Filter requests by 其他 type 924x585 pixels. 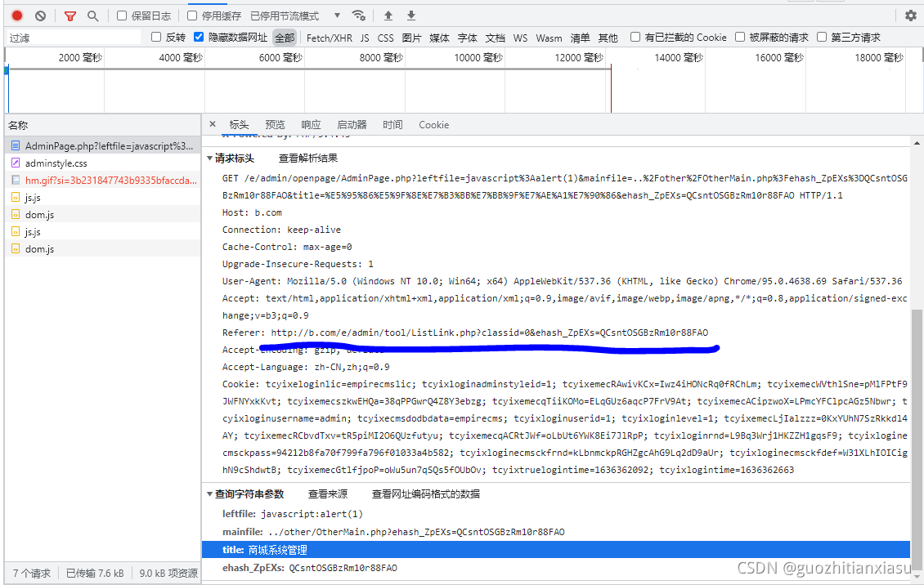tap(608, 38)
